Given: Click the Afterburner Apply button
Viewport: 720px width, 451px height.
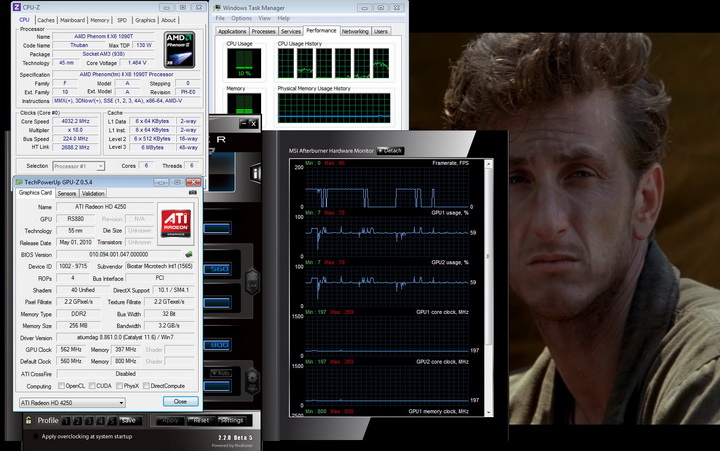Looking at the screenshot, I should [170, 420].
